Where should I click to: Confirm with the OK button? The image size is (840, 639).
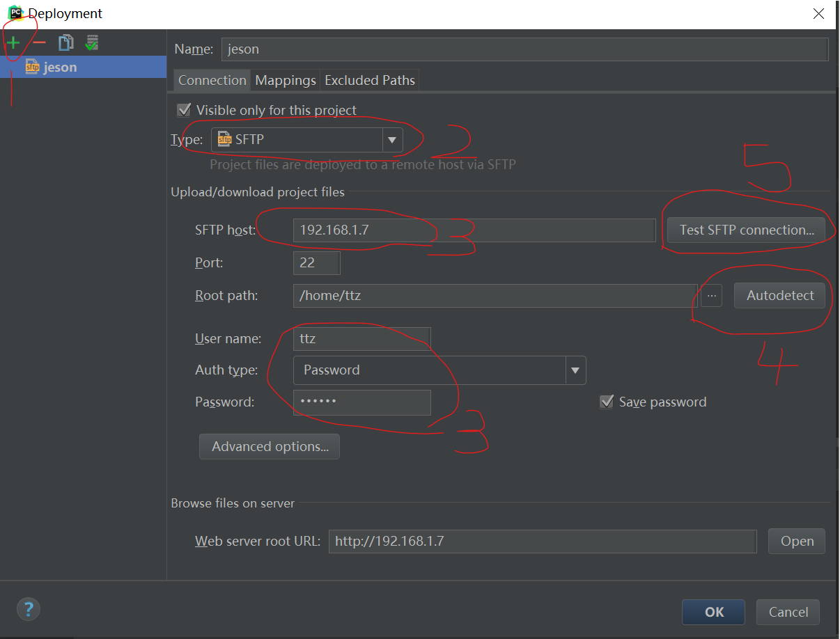point(714,612)
